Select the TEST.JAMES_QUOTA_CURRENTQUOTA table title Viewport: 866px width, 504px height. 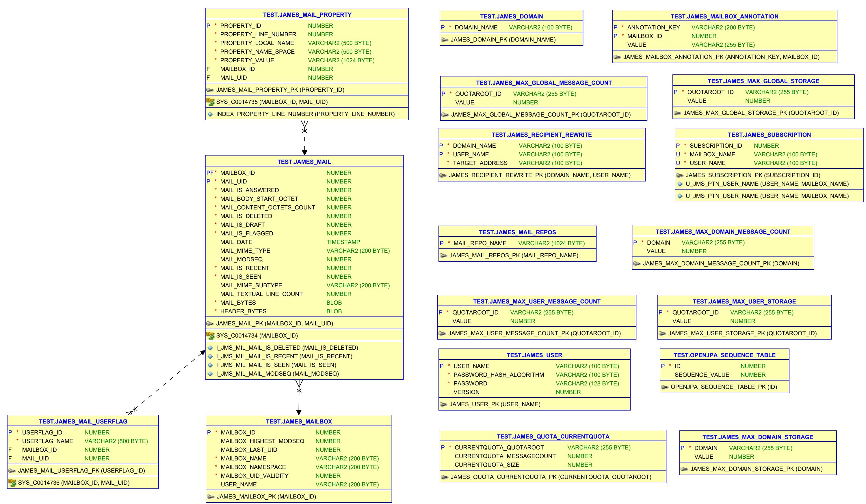pos(553,436)
